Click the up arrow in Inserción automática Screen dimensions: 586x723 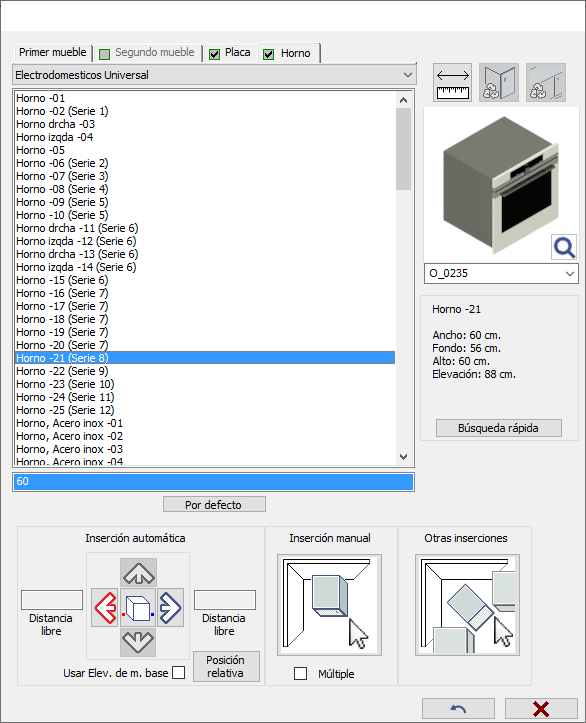coord(138,573)
